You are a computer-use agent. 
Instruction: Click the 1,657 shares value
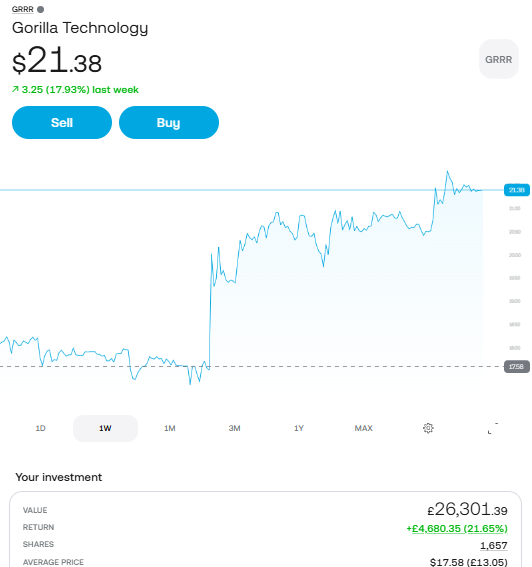tap(494, 545)
